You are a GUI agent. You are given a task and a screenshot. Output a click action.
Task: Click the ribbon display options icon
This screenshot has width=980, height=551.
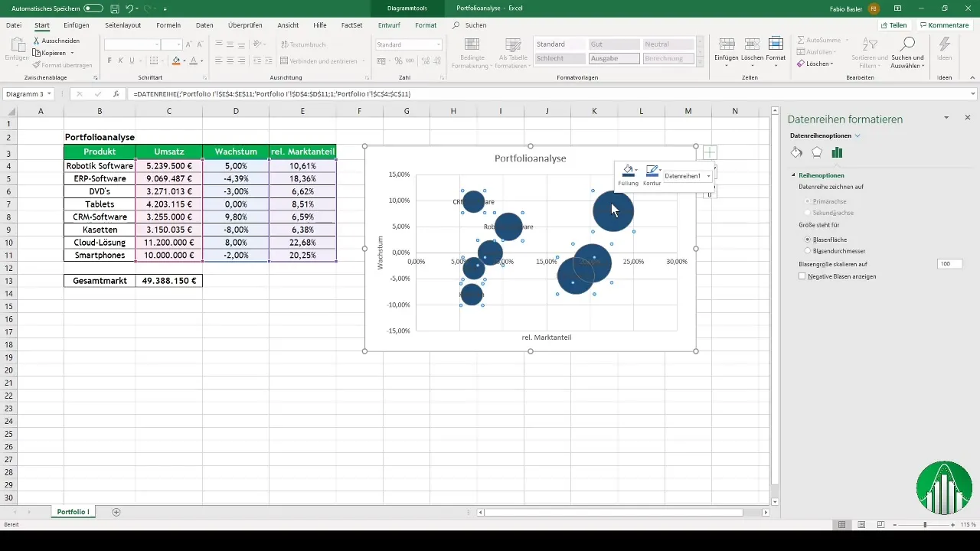[899, 8]
